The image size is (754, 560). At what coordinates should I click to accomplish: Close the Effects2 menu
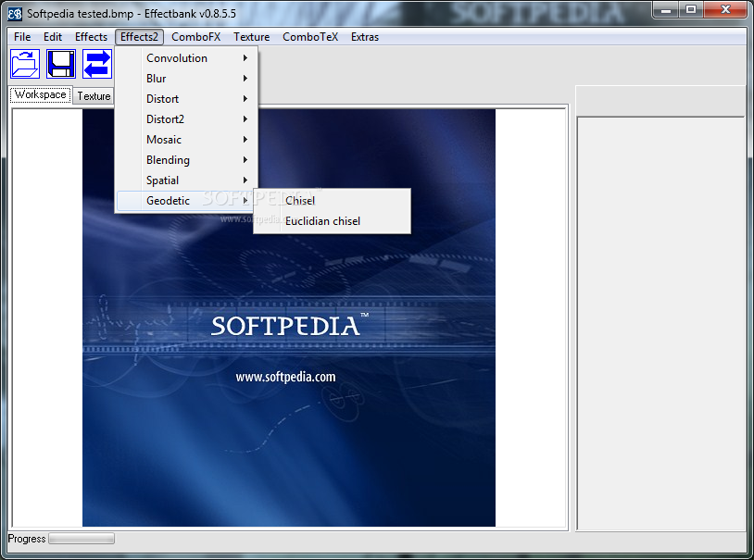pos(139,37)
